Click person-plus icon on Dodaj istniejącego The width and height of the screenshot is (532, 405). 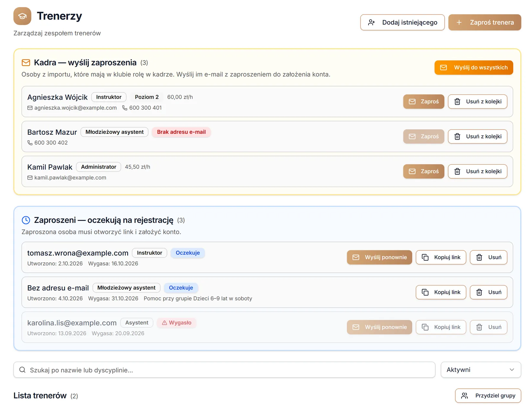pyautogui.click(x=371, y=22)
